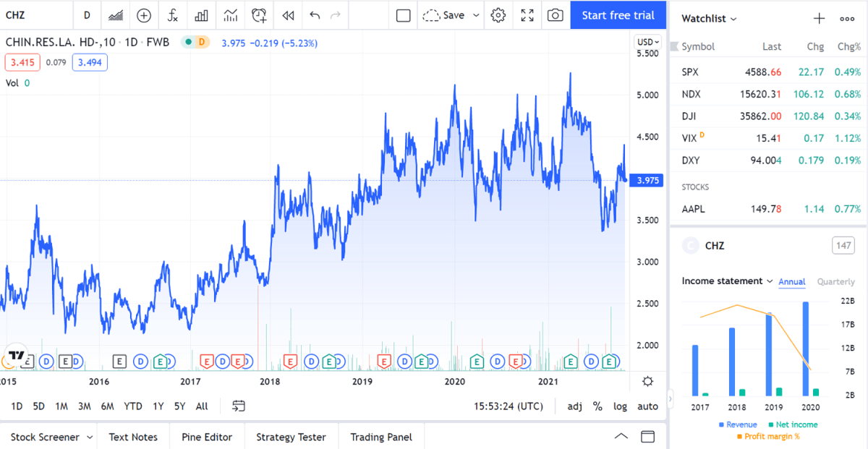The height and width of the screenshot is (449, 868).
Task: Click the blue buy price 3.494 button
Action: pyautogui.click(x=90, y=62)
